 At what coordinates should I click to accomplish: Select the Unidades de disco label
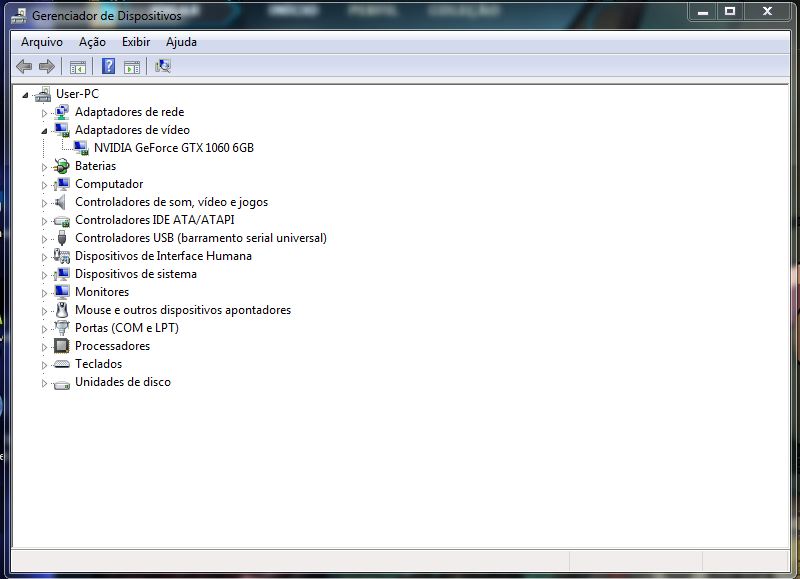coord(122,382)
